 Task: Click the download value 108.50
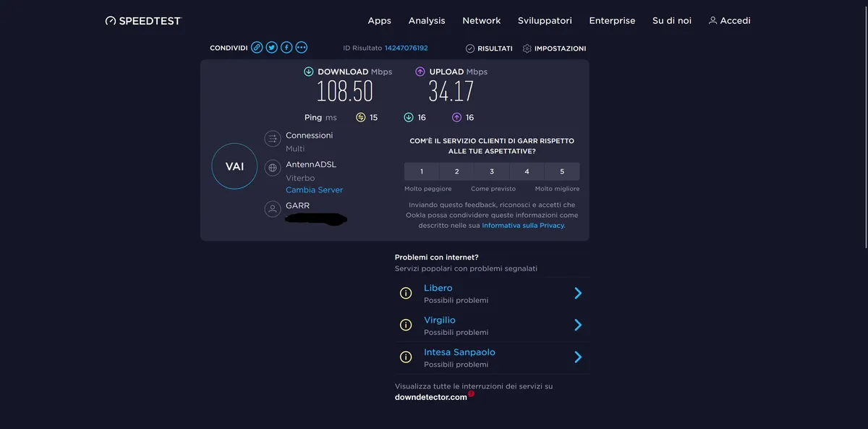(x=345, y=91)
